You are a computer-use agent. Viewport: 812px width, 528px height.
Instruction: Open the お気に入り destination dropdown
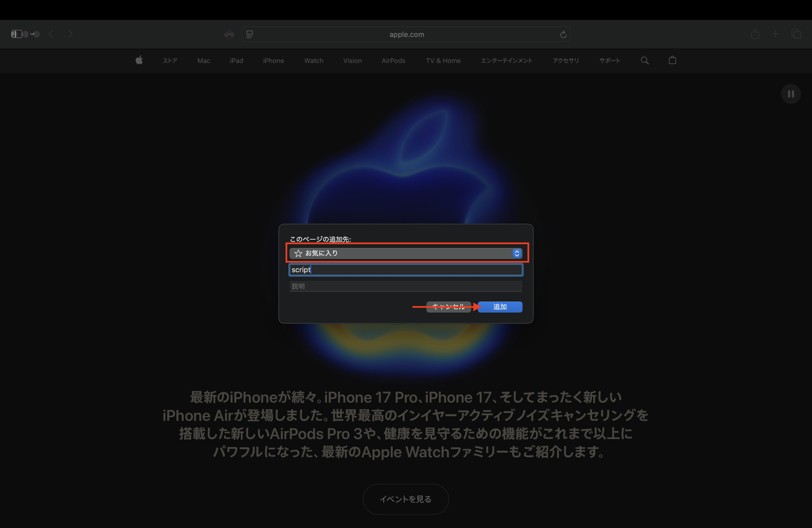tap(405, 253)
